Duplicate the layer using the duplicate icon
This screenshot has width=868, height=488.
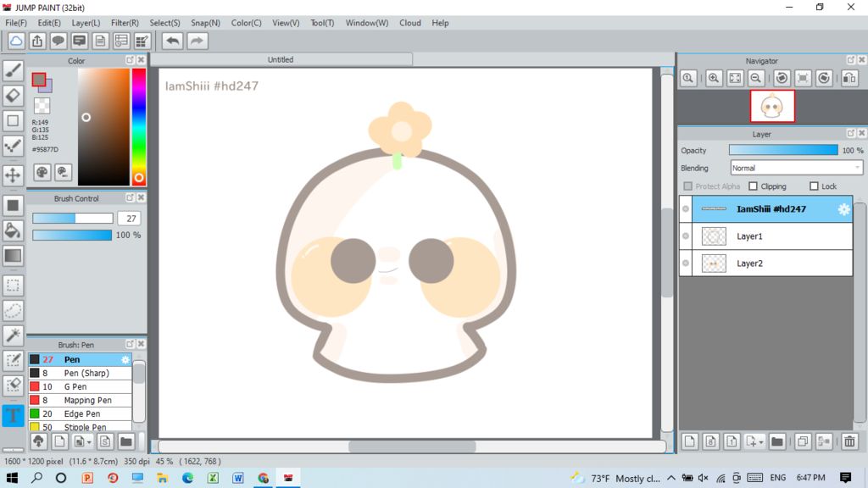click(x=802, y=441)
